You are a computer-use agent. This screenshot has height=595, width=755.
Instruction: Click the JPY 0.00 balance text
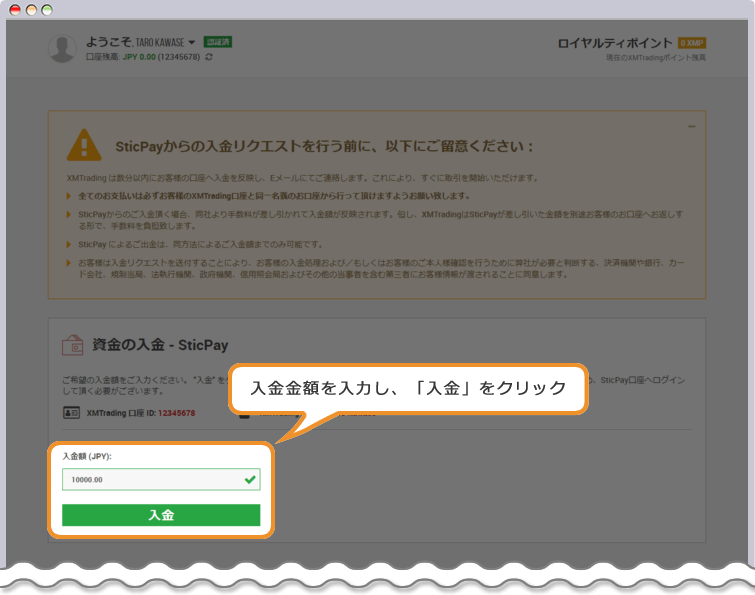tap(139, 57)
